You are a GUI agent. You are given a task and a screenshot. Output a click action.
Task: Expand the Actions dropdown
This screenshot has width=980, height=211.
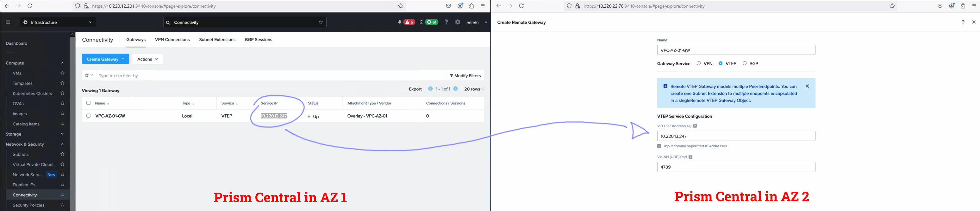[147, 59]
